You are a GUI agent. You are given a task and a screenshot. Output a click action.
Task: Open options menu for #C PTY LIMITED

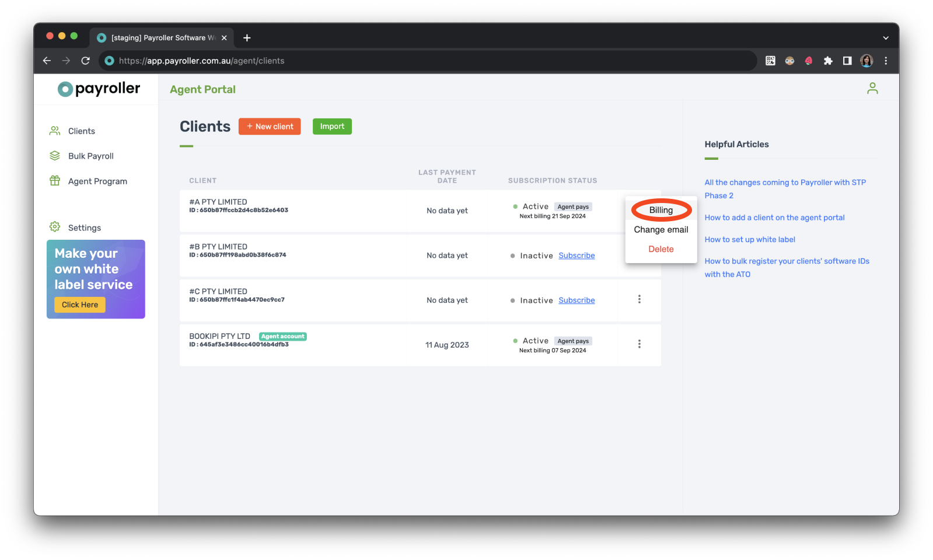[x=639, y=299]
